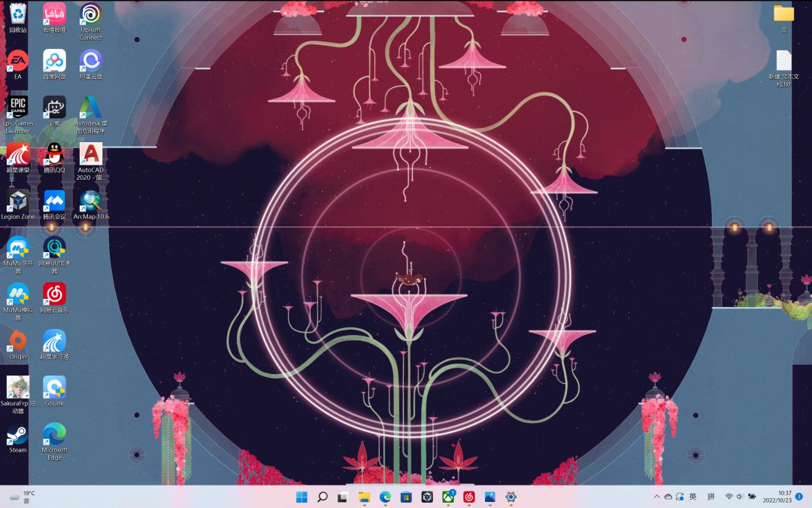The image size is (812, 508).
Task: Open Xbox app from taskbar
Action: tap(448, 497)
